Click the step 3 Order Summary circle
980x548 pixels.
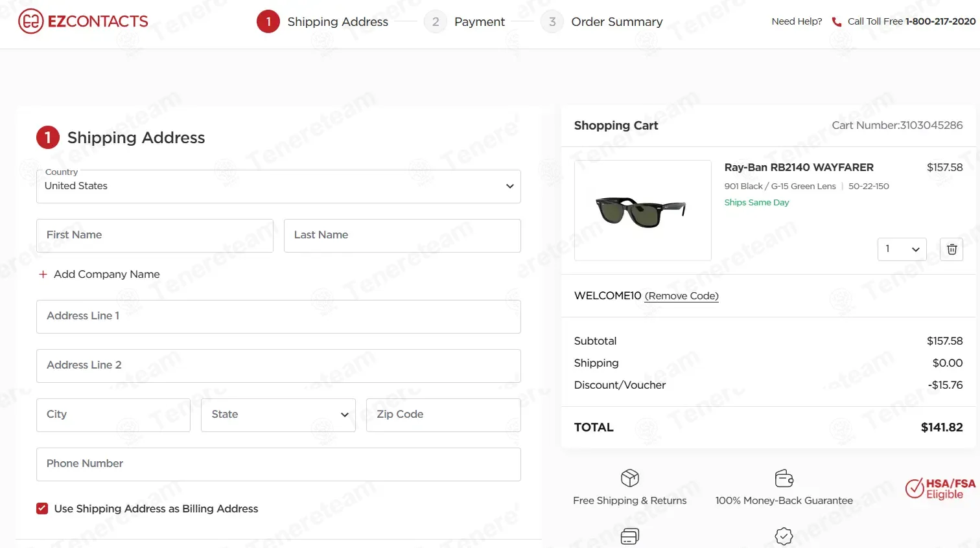coord(552,21)
